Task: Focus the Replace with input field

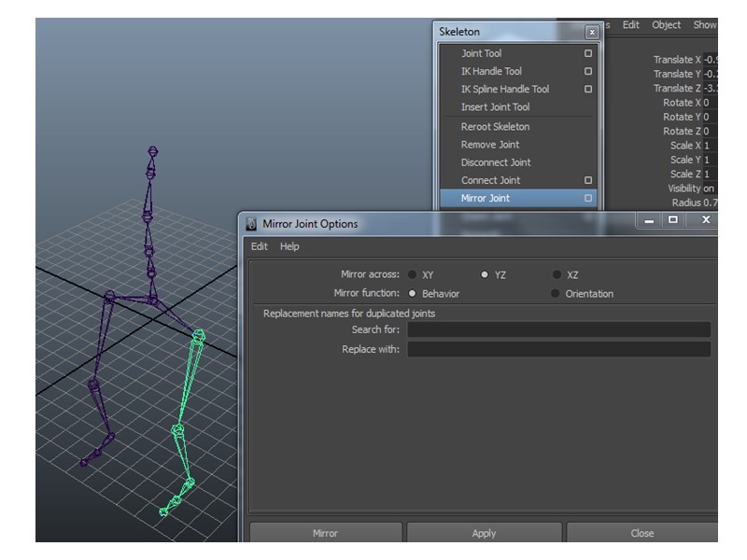Action: coord(558,349)
